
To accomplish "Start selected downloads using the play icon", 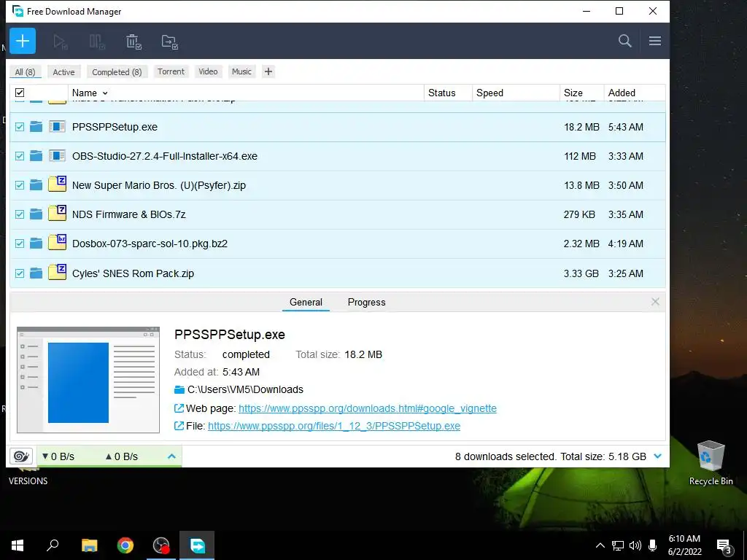I will [x=61, y=42].
